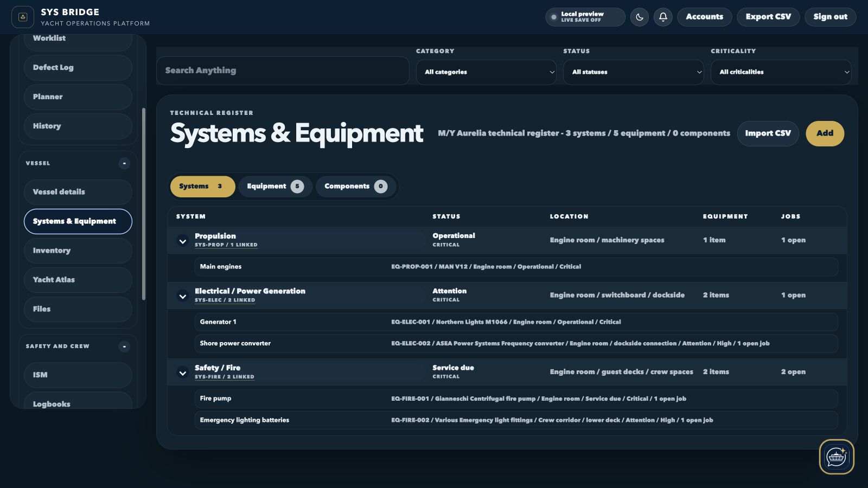Switch to the Systems tab

click(x=202, y=187)
